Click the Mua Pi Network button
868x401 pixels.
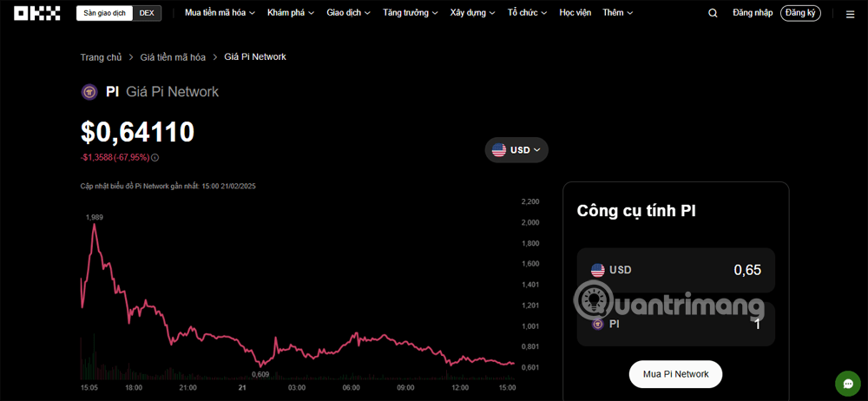pyautogui.click(x=675, y=374)
